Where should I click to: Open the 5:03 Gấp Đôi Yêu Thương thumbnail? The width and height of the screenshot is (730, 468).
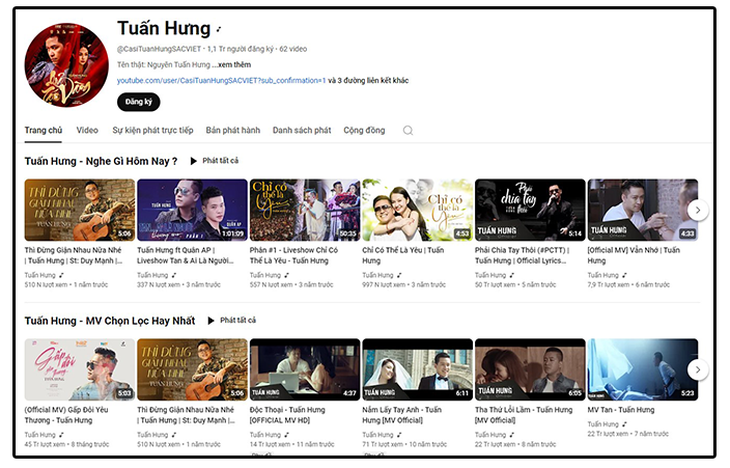coord(80,370)
